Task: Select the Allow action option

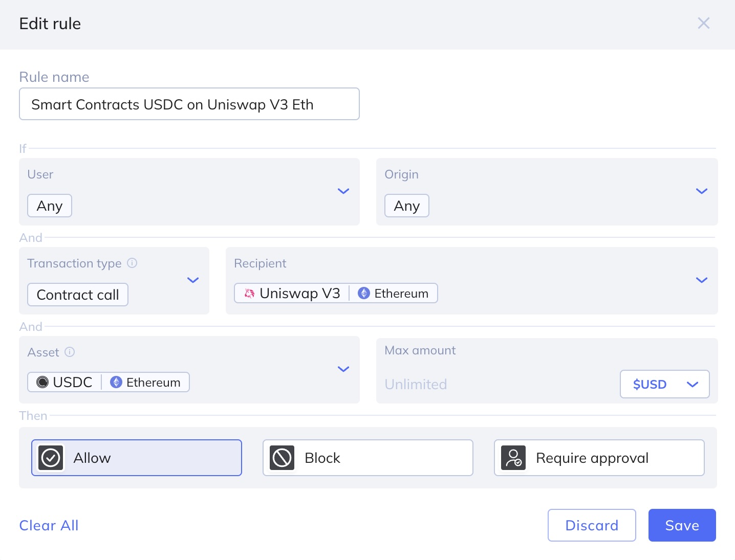Action: 137,458
